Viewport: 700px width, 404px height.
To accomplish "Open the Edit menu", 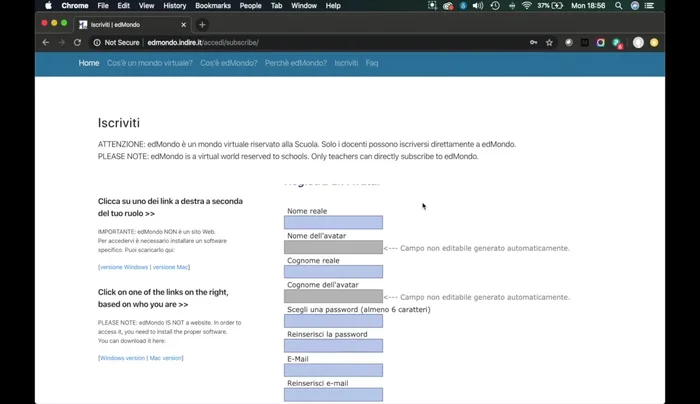I will click(x=124, y=6).
